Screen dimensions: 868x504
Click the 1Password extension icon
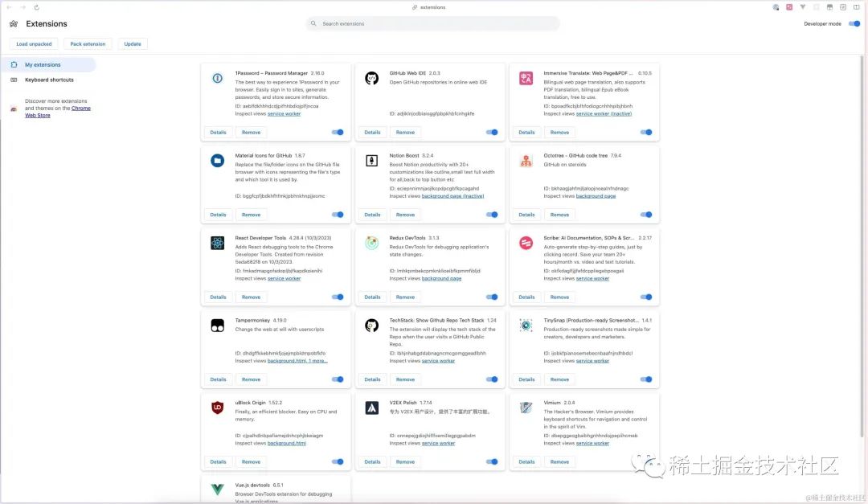pos(217,78)
